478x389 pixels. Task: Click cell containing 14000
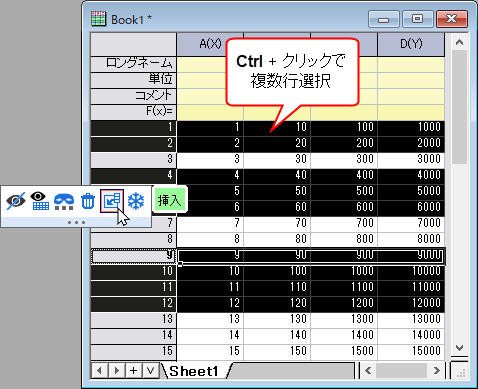[x=411, y=336]
